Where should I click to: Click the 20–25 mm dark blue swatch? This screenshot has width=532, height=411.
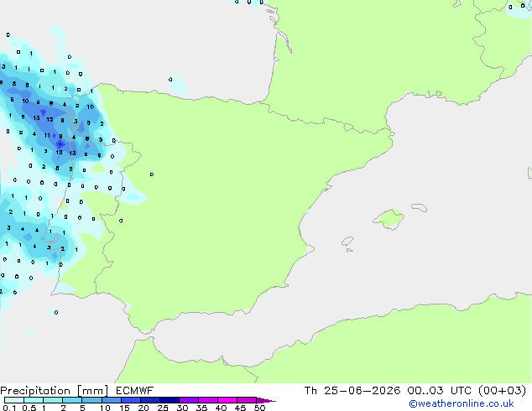click(x=149, y=400)
